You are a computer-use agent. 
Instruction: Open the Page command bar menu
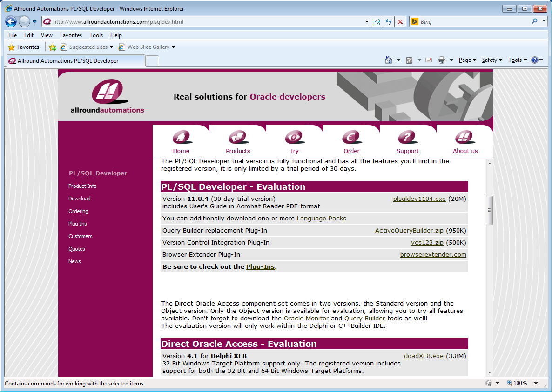pyautogui.click(x=467, y=60)
